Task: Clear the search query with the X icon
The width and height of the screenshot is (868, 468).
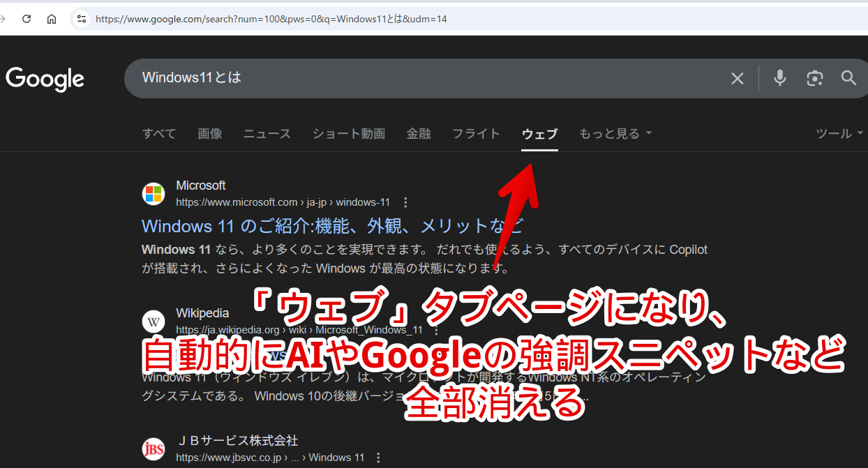Action: (738, 78)
